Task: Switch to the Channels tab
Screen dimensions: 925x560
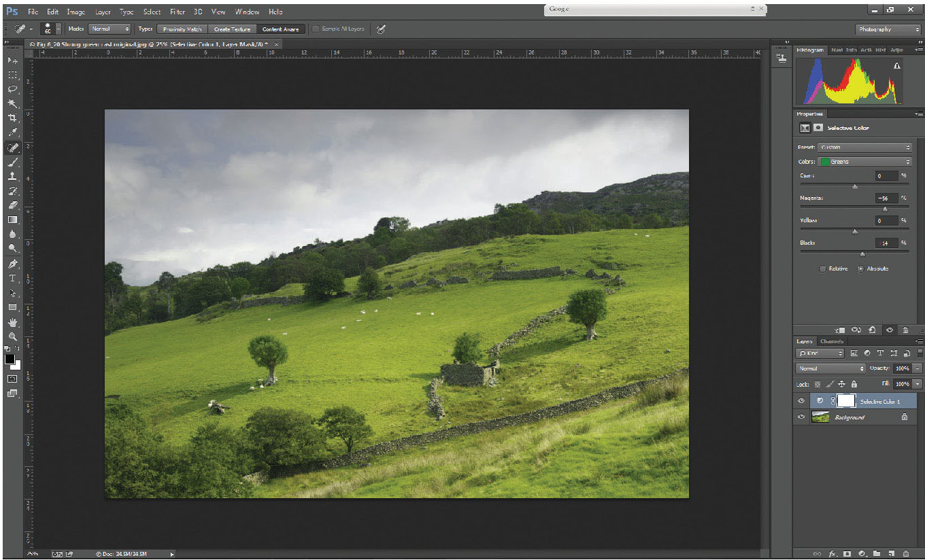Action: [x=831, y=341]
